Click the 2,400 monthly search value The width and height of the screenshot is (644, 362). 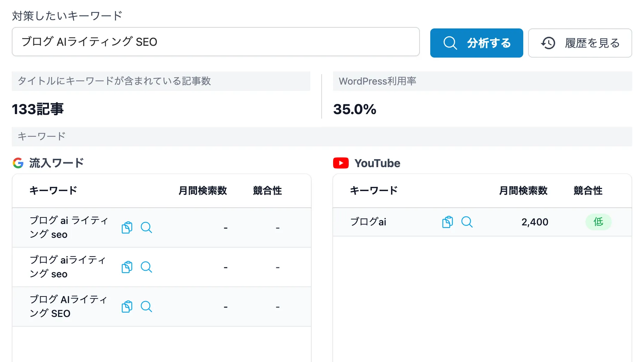coord(535,222)
